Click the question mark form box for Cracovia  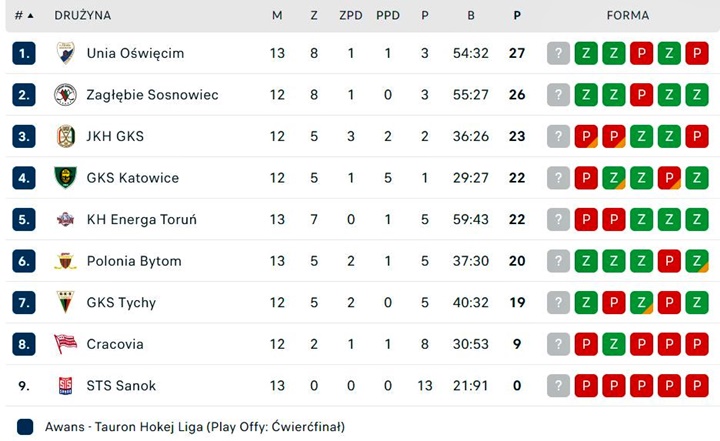tap(558, 344)
